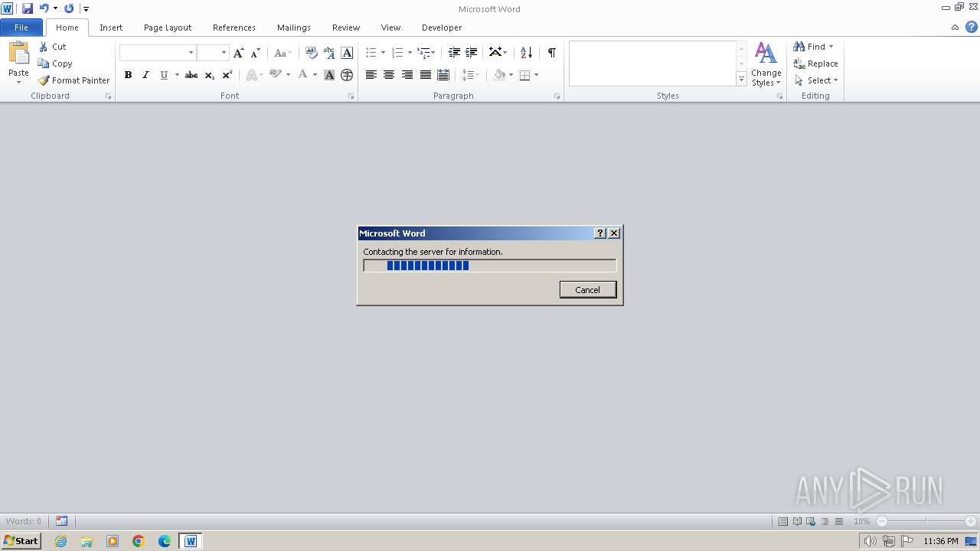Viewport: 980px width, 551px height.
Task: Click Increase Indent icon
Action: tap(472, 53)
